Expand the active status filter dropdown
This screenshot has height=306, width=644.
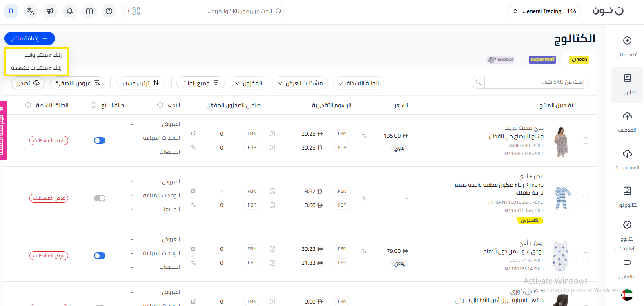click(x=359, y=83)
